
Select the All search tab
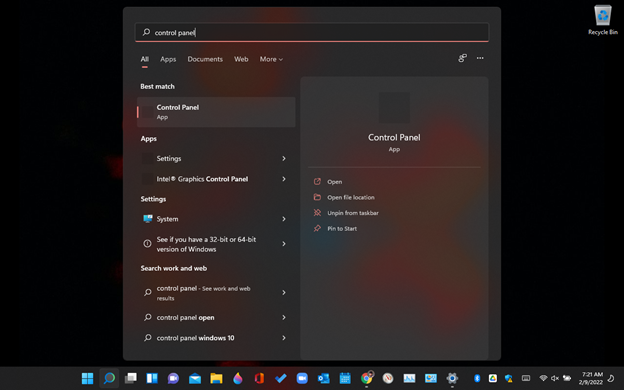144,59
